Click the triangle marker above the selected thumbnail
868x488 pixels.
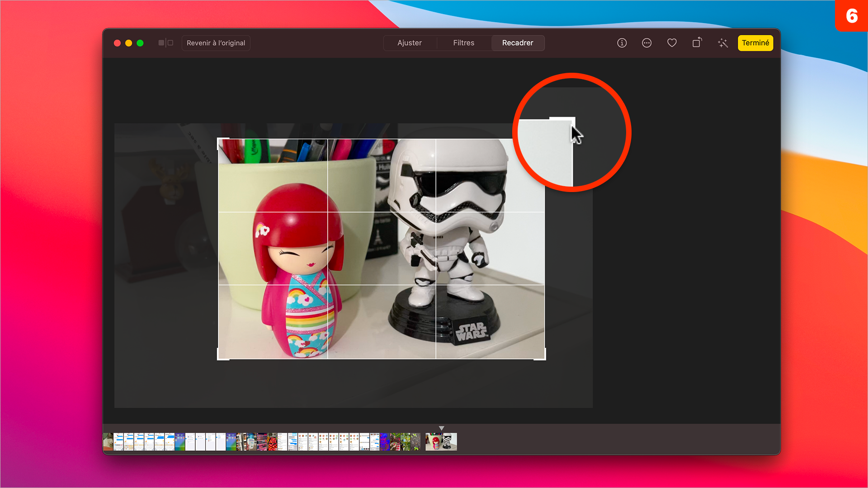pyautogui.click(x=441, y=428)
